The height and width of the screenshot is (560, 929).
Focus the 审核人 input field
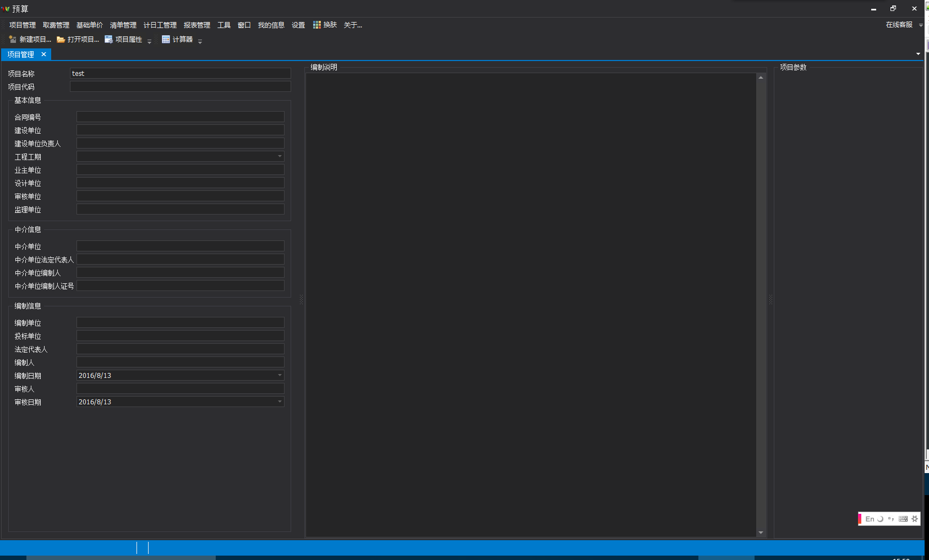tap(181, 388)
